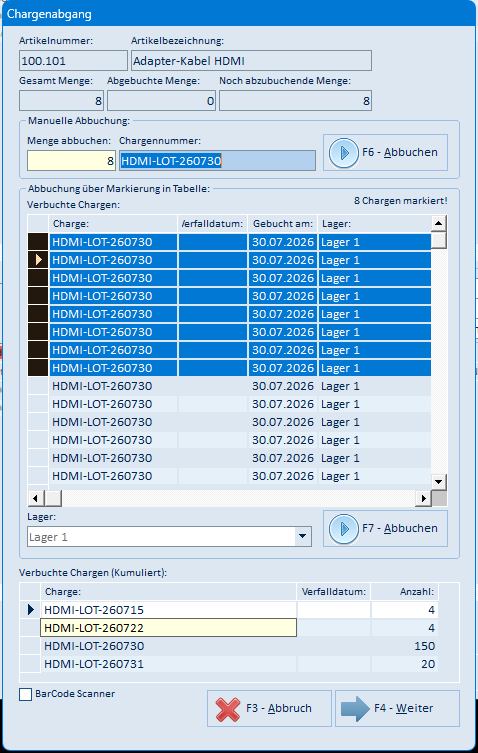Screen dimensions: 478x753
Task: Click the blue arrow Weiter icon
Action: pyautogui.click(x=355, y=709)
